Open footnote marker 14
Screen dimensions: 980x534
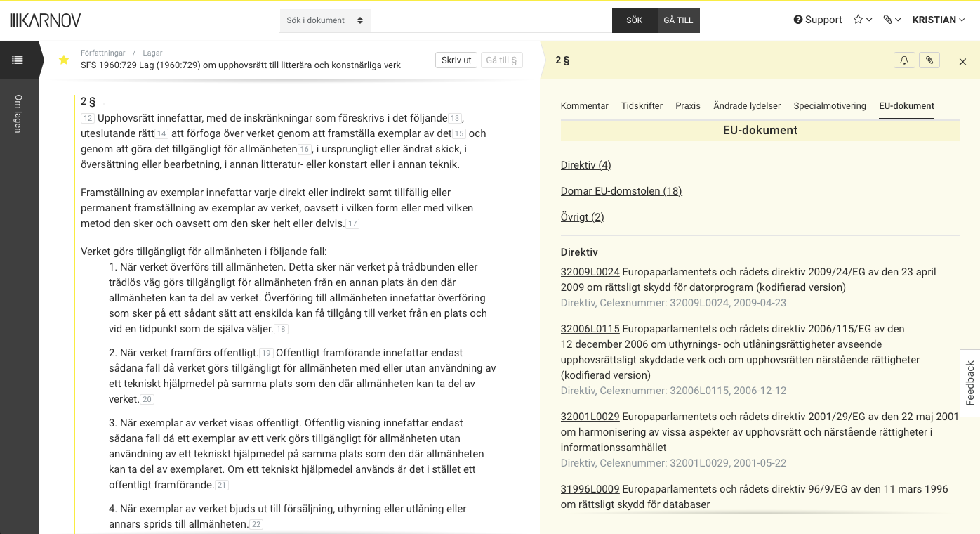161,133
